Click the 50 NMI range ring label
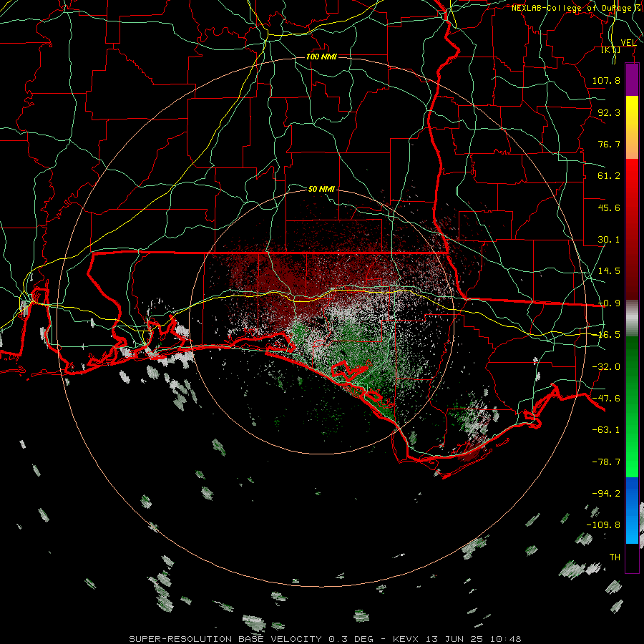644x644 pixels. point(321,189)
